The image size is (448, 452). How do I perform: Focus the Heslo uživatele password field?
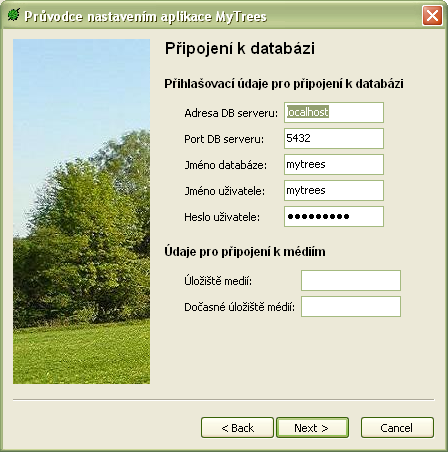point(334,216)
